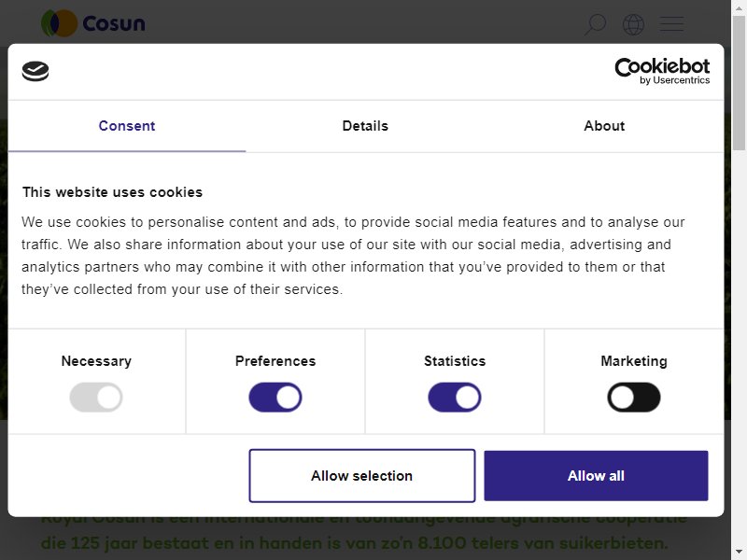Open the search magnifier icon
The image size is (747, 560).
click(595, 24)
